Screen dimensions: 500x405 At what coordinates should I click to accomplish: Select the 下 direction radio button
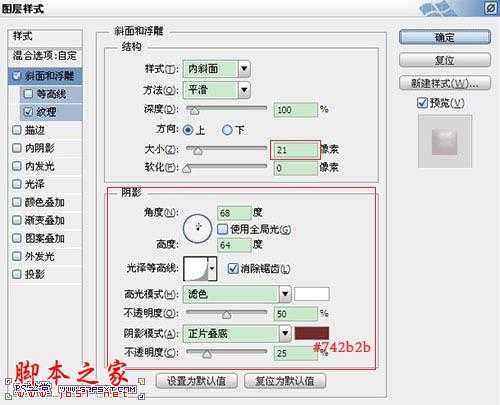[x=227, y=130]
